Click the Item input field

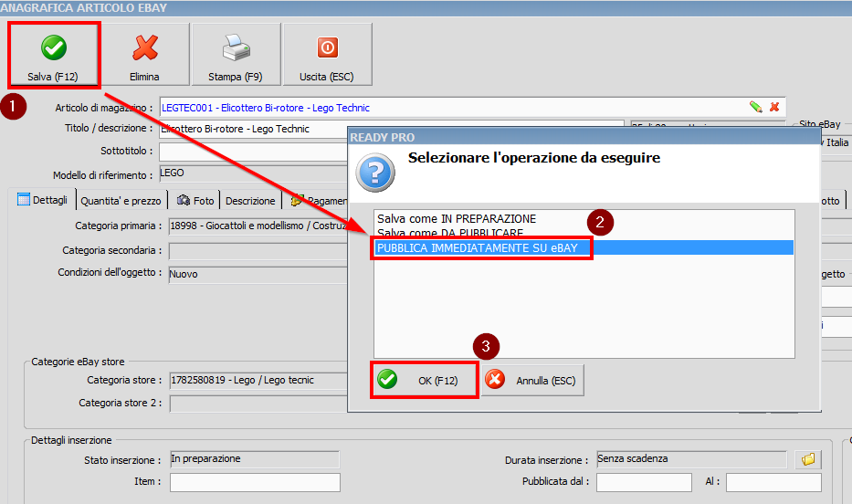pos(255,482)
